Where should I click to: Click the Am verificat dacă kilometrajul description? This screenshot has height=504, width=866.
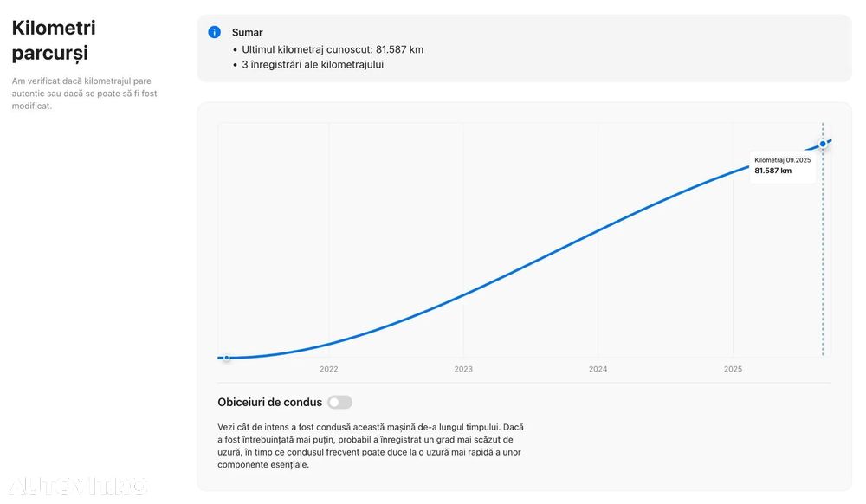pyautogui.click(x=85, y=94)
